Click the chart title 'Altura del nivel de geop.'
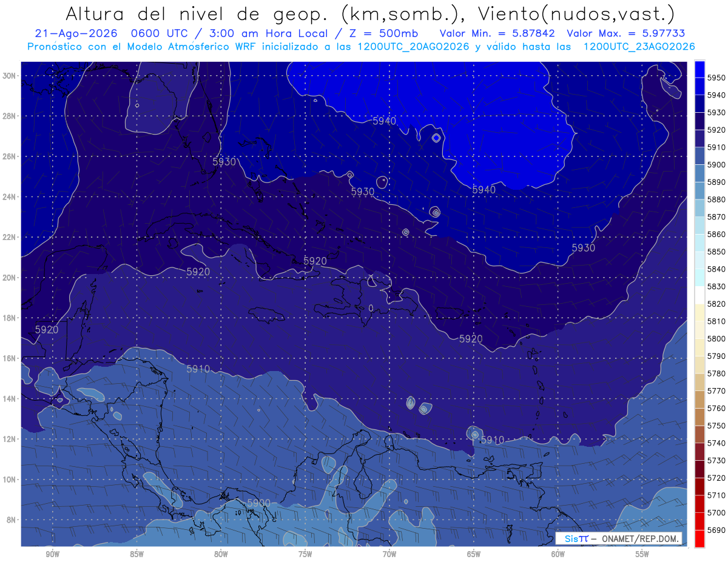 click(x=197, y=13)
